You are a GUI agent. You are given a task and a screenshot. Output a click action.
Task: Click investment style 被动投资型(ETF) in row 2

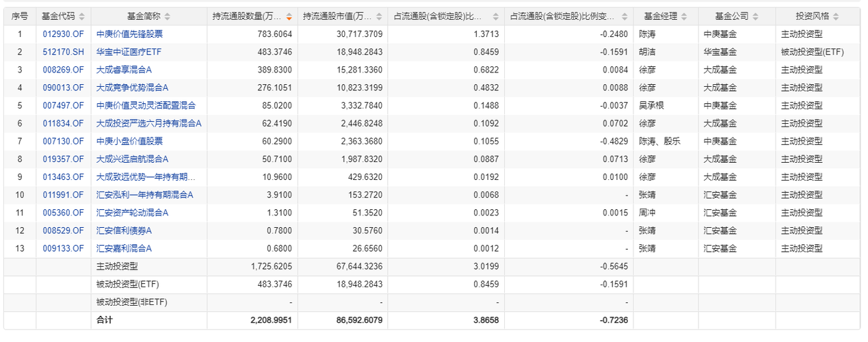(813, 52)
